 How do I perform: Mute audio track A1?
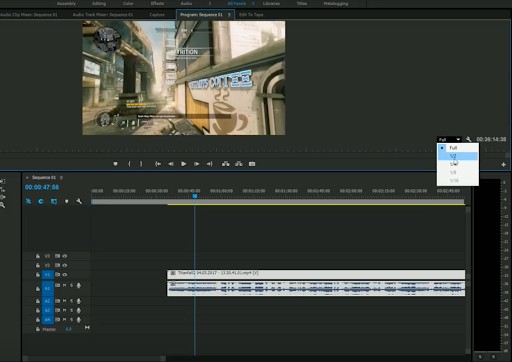(65, 285)
